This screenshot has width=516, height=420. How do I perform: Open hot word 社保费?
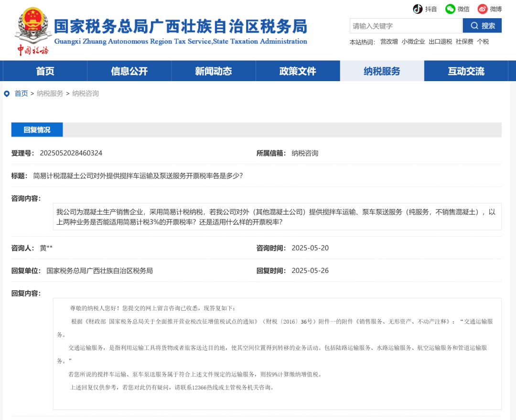tap(464, 42)
